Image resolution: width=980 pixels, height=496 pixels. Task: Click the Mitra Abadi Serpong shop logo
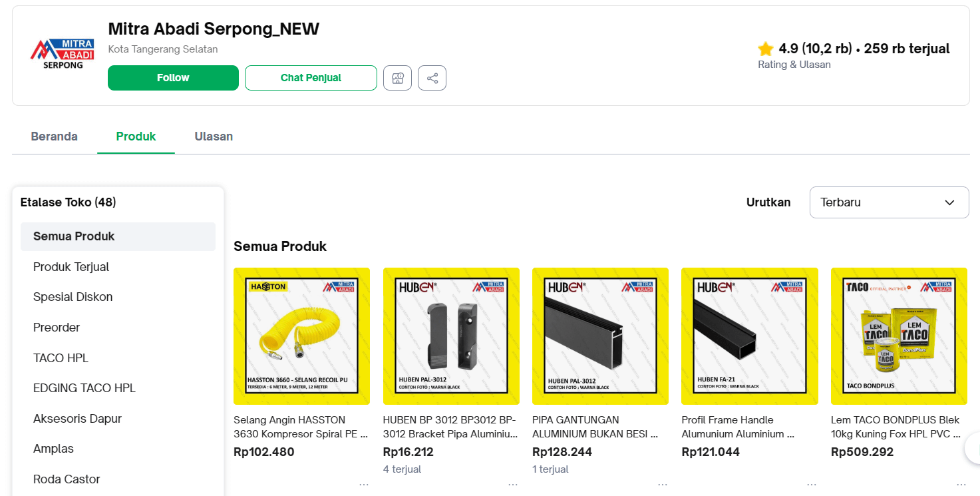[57, 54]
